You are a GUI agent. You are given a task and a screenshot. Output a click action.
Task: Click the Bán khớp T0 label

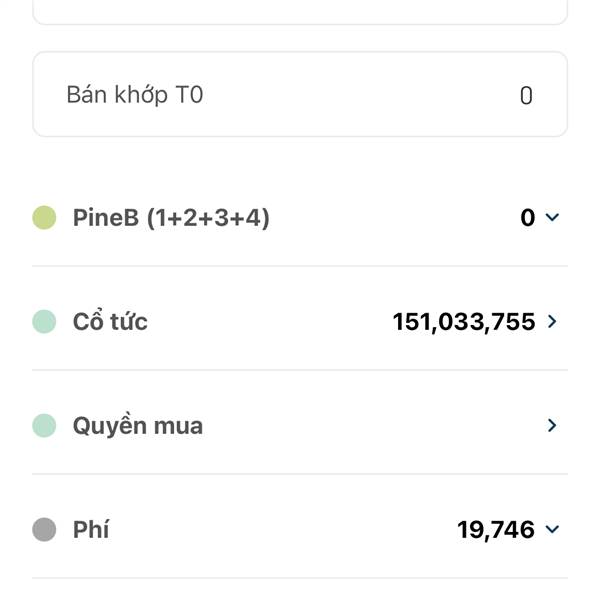[135, 95]
